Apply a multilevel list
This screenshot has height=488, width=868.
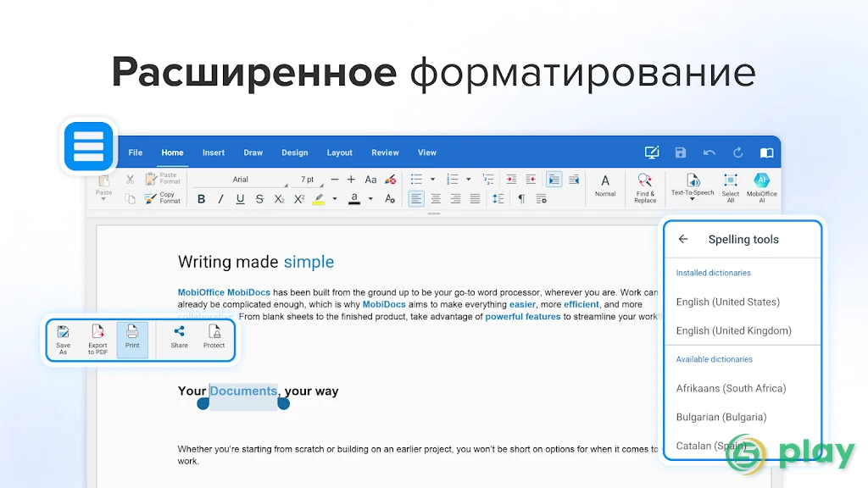(487, 180)
